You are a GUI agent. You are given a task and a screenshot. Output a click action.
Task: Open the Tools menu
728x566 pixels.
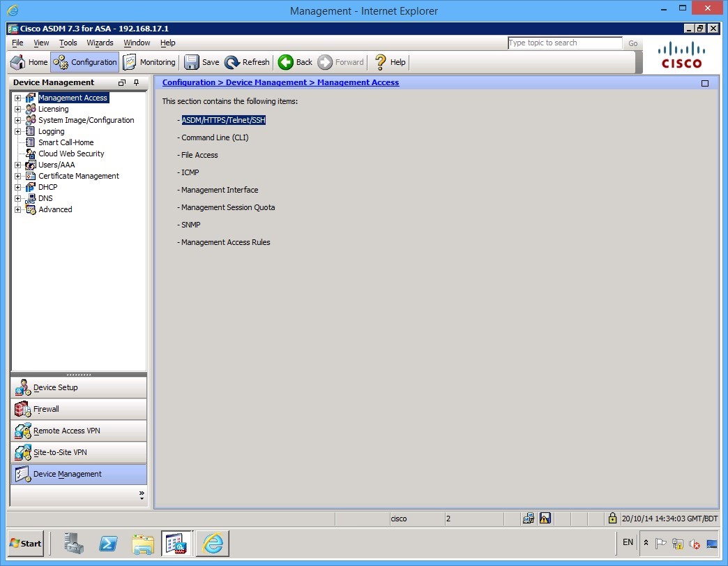[x=68, y=43]
